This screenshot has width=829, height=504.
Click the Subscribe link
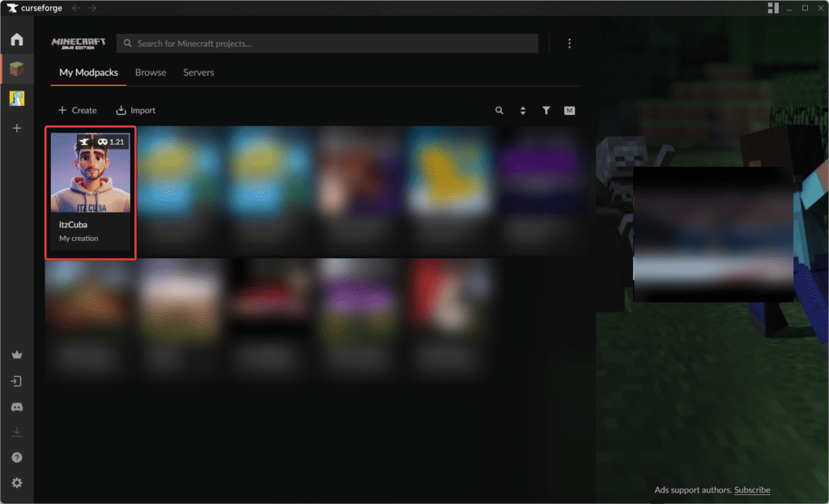[753, 490]
